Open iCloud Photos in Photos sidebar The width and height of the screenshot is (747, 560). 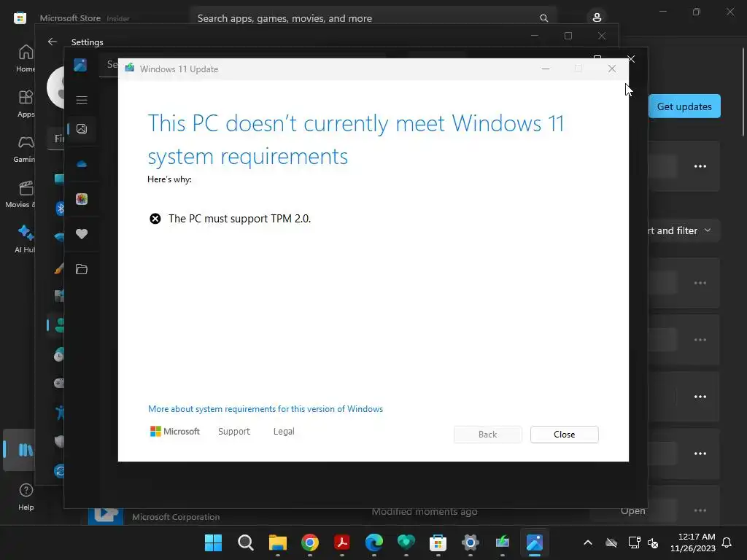pos(82,199)
